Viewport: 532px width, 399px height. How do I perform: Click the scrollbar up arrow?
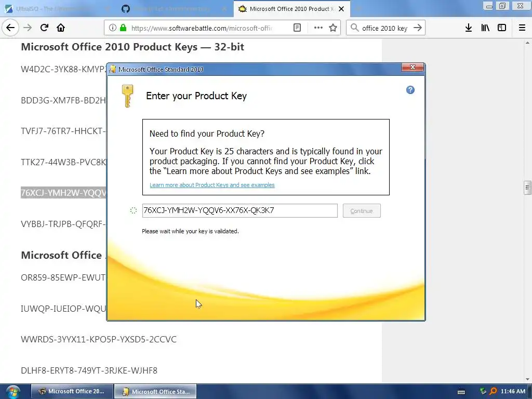(527, 43)
